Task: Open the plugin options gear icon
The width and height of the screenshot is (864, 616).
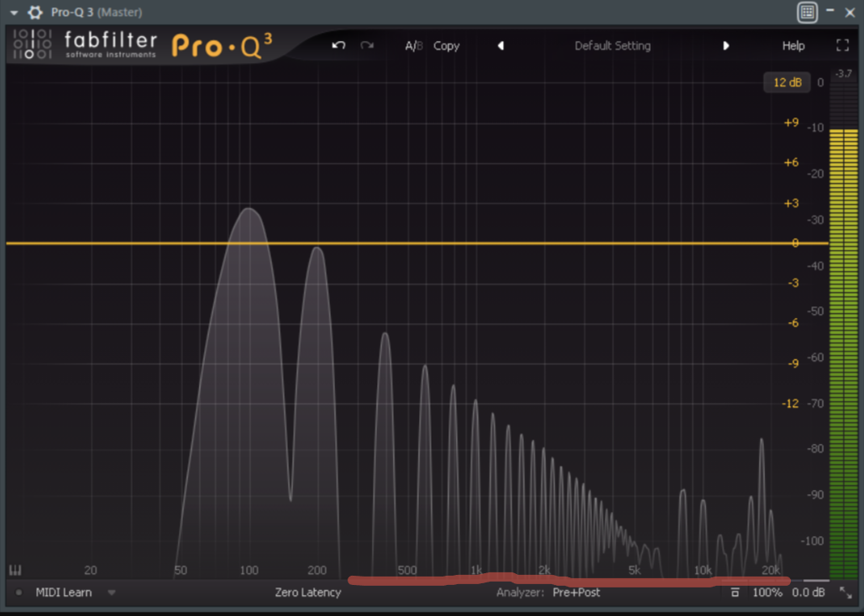Action: pos(34,12)
